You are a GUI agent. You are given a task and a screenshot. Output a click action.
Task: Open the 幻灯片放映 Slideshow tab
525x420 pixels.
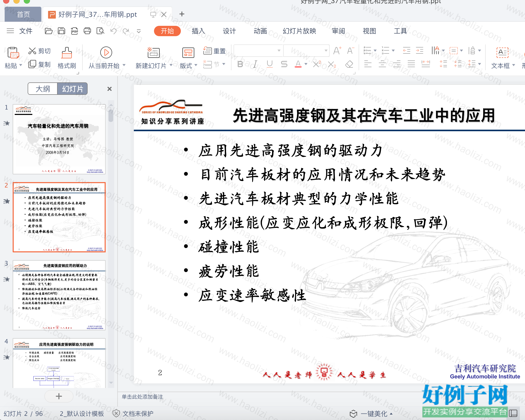[x=299, y=31]
